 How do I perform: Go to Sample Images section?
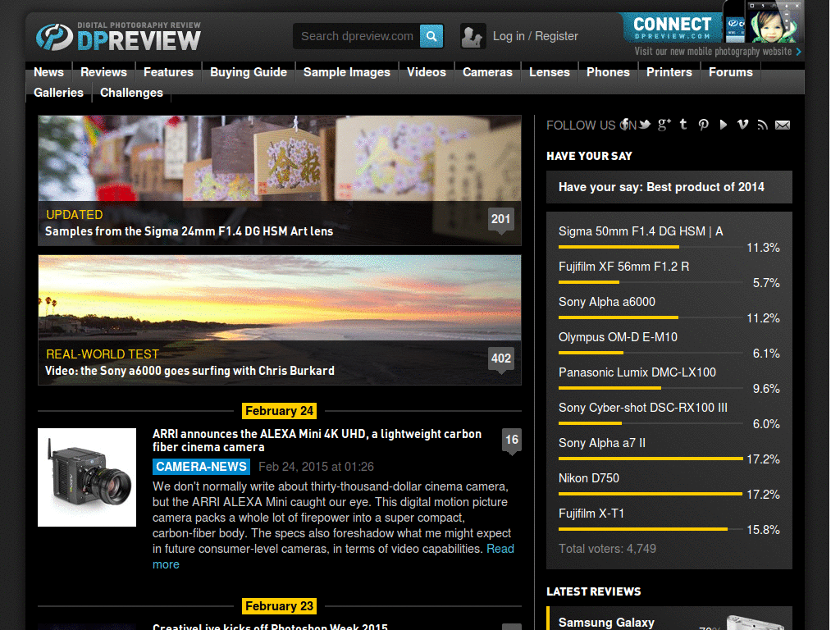coord(347,72)
